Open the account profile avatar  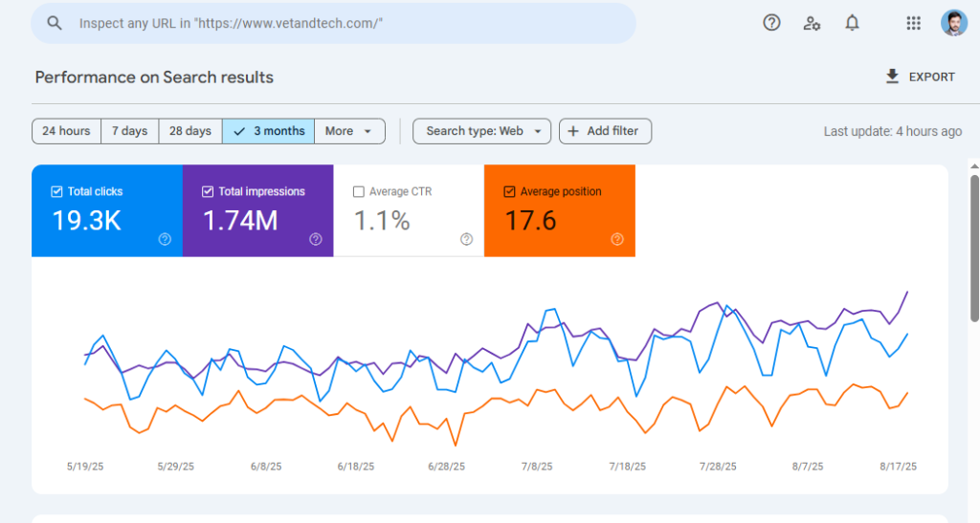click(x=954, y=23)
